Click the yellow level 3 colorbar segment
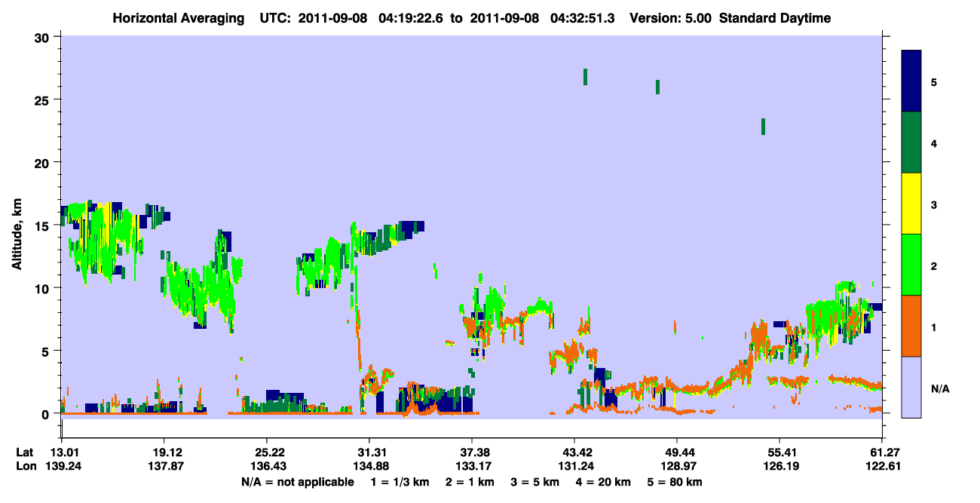The image size is (980, 503). 911,204
